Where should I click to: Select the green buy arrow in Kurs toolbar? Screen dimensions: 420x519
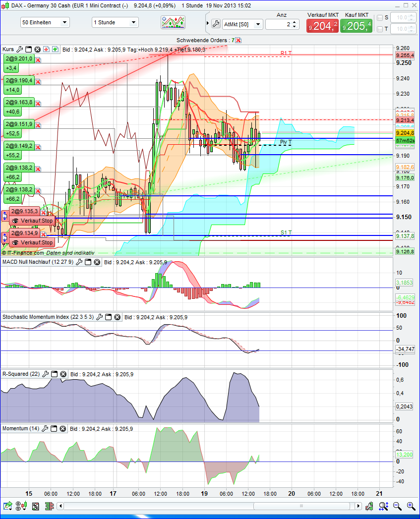tap(55, 49)
